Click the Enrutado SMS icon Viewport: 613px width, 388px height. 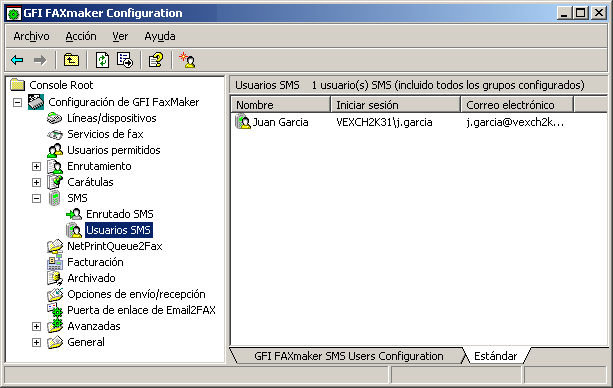pyautogui.click(x=74, y=214)
